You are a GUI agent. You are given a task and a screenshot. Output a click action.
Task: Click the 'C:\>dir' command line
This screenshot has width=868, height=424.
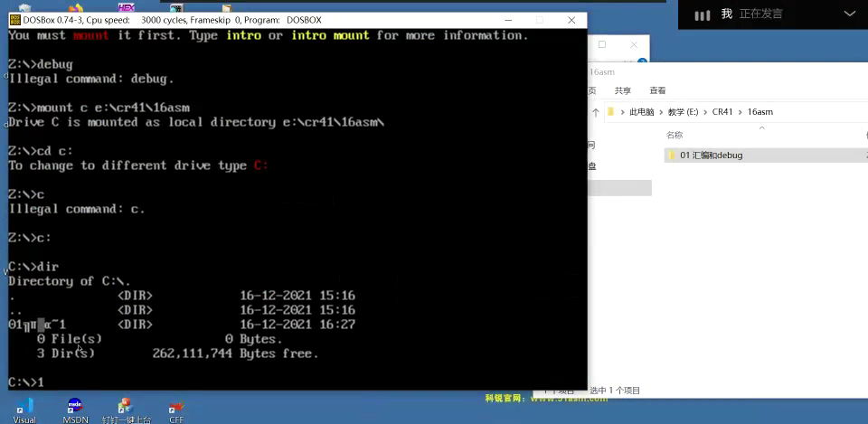[33, 267]
